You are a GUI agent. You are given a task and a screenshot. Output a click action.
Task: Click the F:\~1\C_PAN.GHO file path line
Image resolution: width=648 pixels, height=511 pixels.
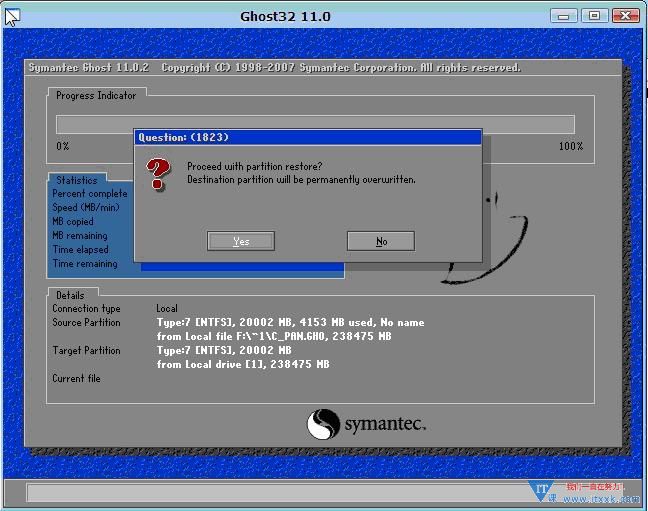coord(274,337)
